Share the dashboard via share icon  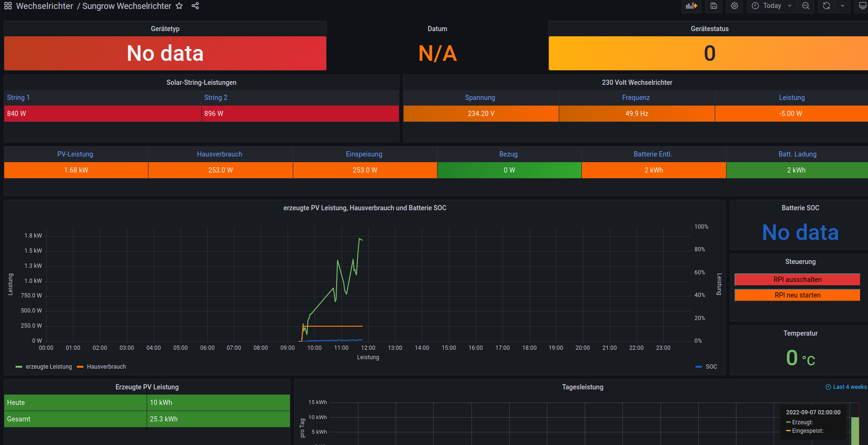point(195,6)
